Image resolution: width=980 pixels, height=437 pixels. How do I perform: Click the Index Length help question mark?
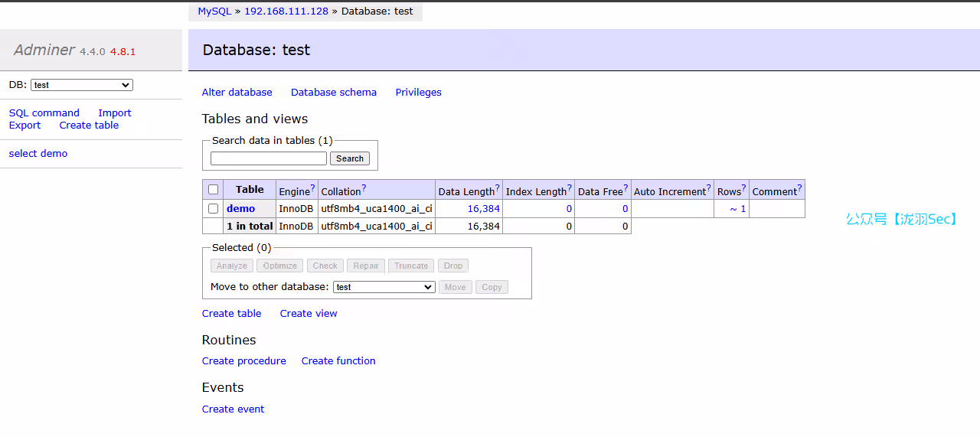pyautogui.click(x=570, y=188)
